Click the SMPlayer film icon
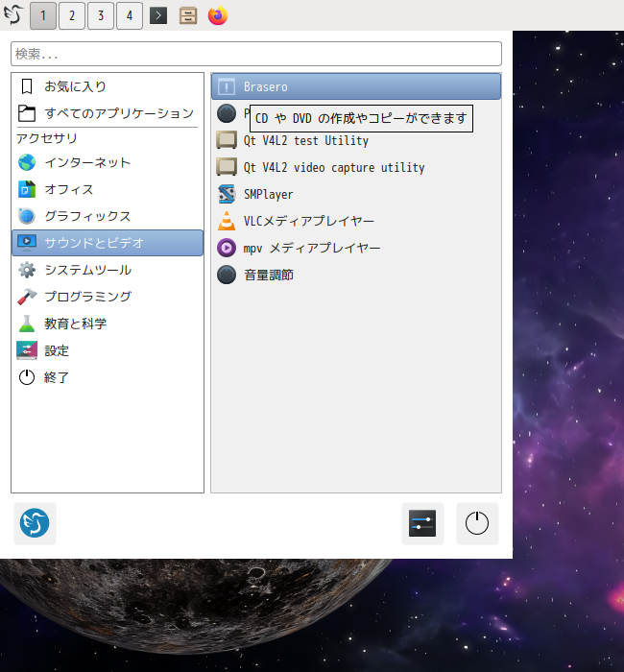The height and width of the screenshot is (672, 624). (x=227, y=194)
